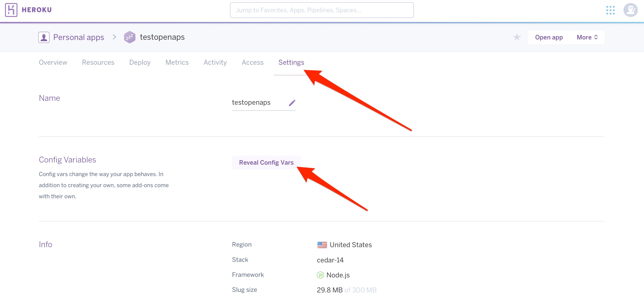Go to the Access tab
The image size is (644, 306).
point(253,62)
